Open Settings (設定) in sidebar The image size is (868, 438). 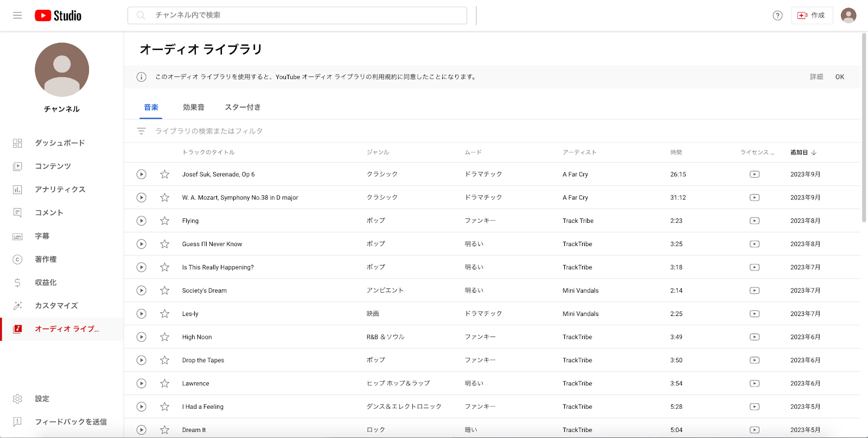pos(42,398)
